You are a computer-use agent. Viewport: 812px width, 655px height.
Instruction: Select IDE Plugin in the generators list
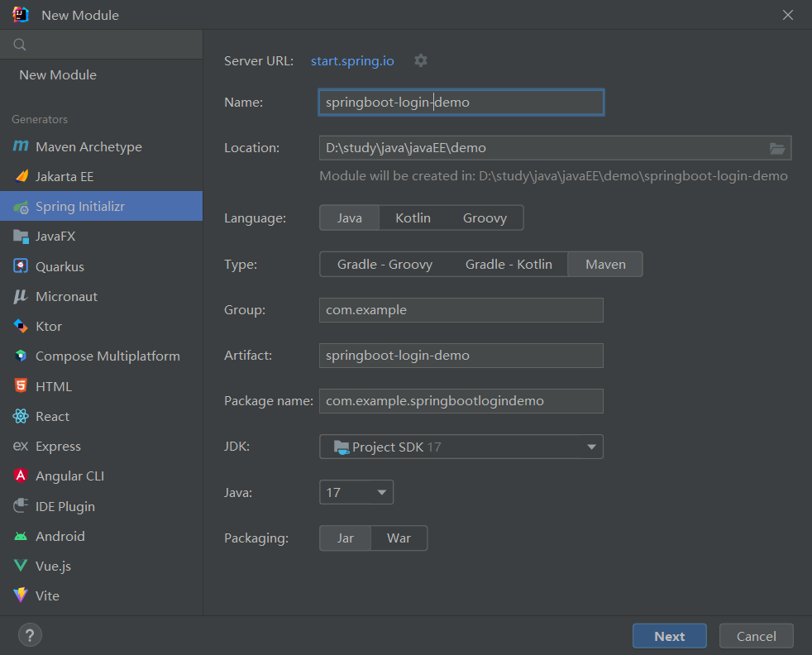101,506
